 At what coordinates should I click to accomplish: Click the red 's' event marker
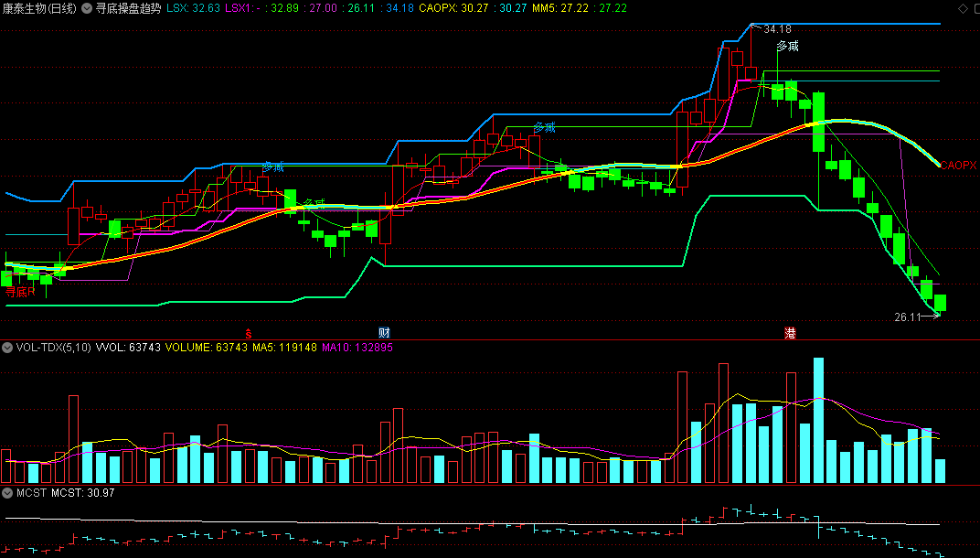pyautogui.click(x=248, y=333)
